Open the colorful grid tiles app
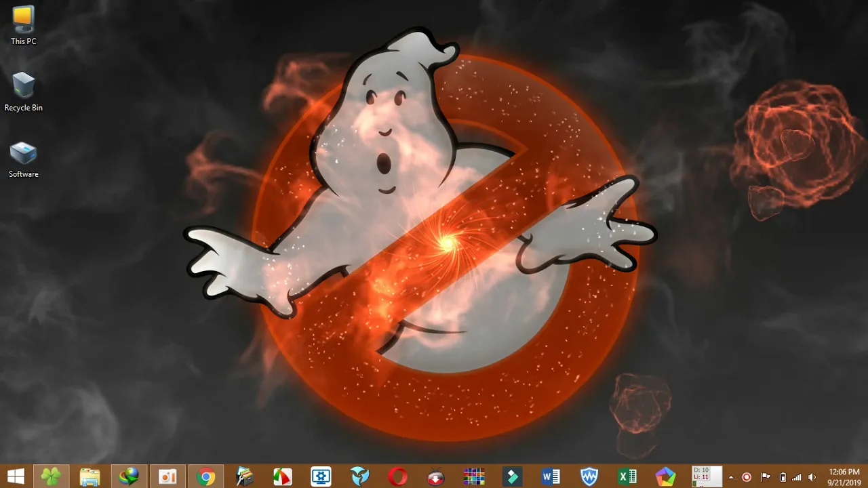868x488 pixels. coord(474,476)
